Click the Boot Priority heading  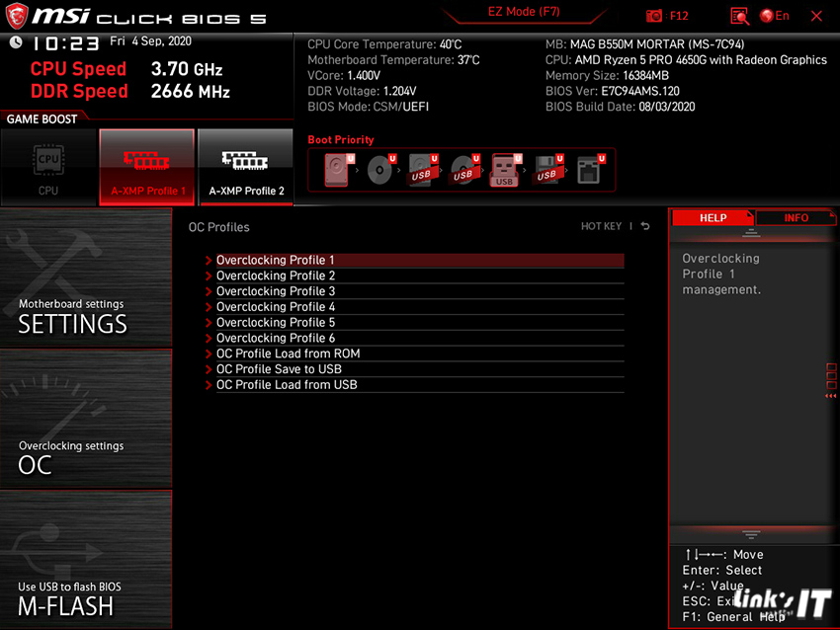click(341, 139)
